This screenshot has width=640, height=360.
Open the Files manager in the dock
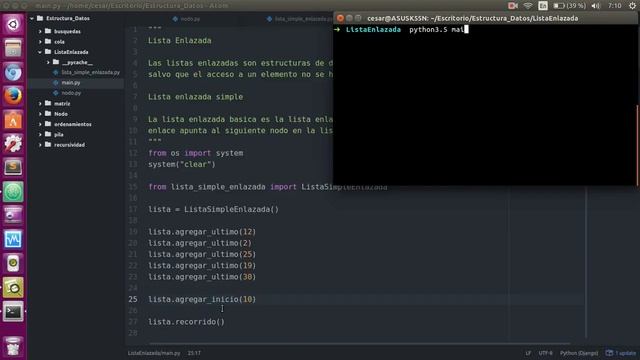point(13,49)
